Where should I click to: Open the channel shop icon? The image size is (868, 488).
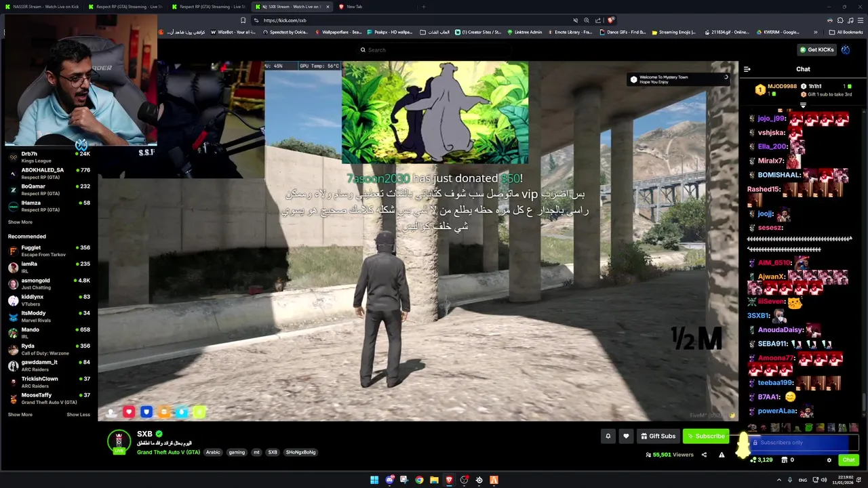[x=785, y=460]
